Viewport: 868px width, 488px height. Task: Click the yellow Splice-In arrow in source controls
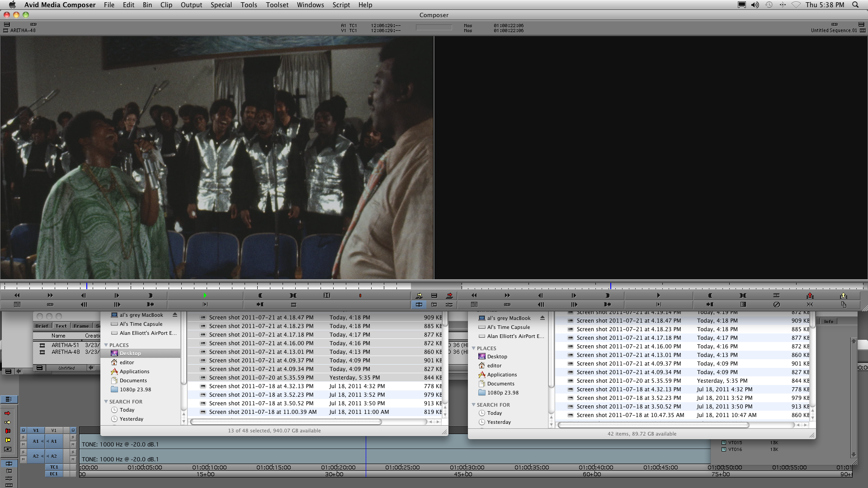pyautogui.click(x=419, y=296)
